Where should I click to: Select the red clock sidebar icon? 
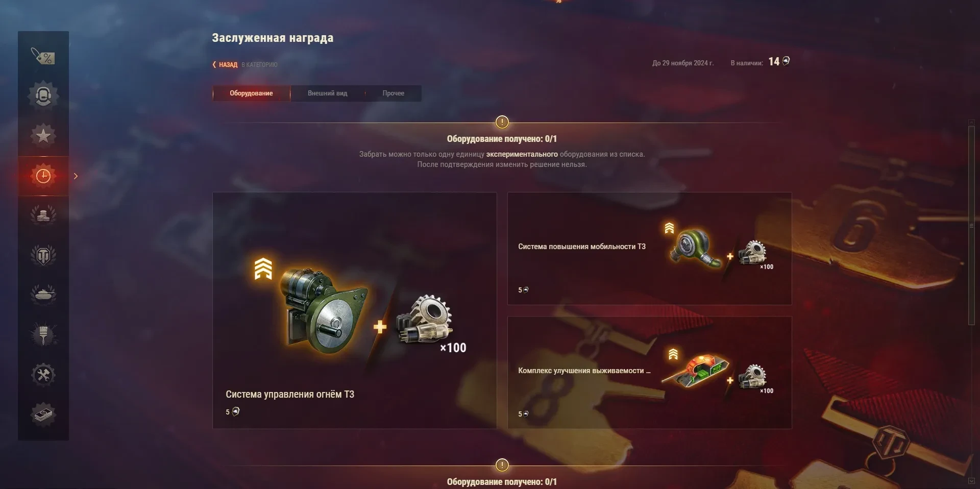coord(43,176)
